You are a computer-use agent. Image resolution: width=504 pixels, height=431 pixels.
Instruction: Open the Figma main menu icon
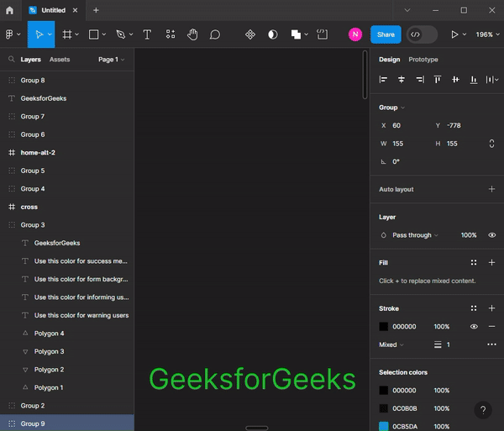(9, 34)
